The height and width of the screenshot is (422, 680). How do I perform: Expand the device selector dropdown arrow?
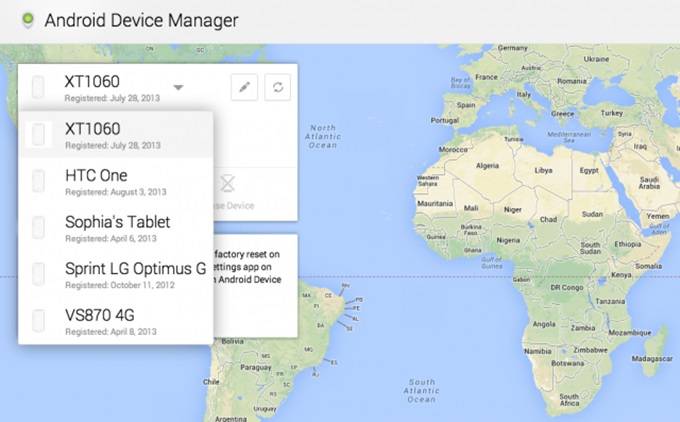[x=178, y=87]
